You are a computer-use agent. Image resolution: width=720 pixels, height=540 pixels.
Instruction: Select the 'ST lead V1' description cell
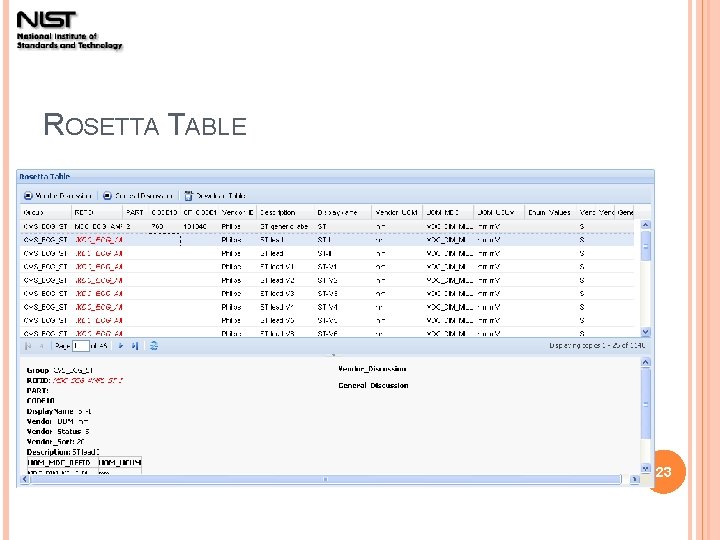(x=285, y=266)
